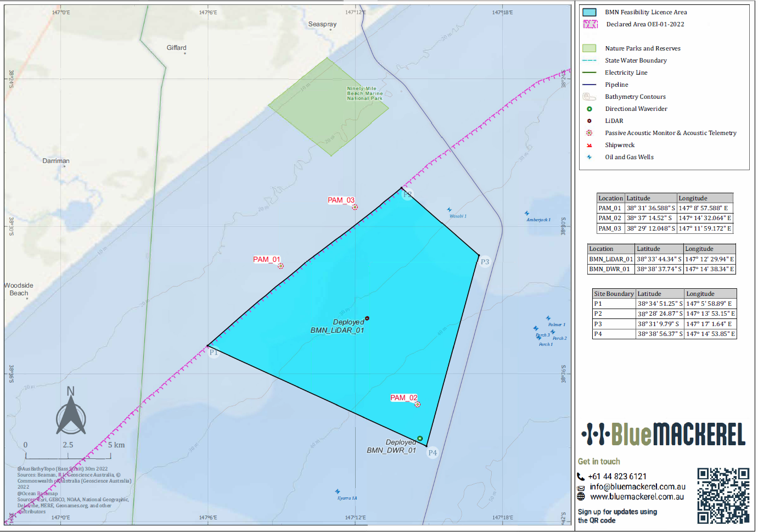758x532 pixels.
Task: Click the phone number +61 44 823 6121
Action: [x=617, y=477]
